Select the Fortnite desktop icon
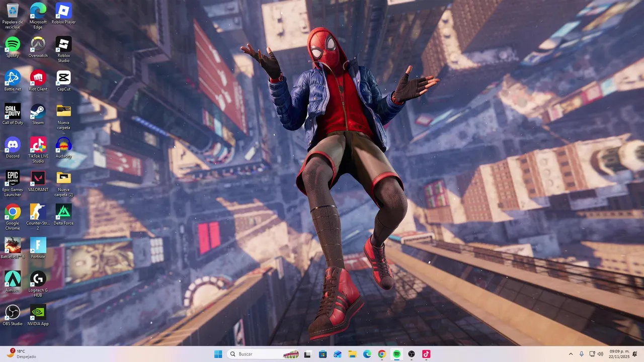This screenshot has width=644, height=362. tap(38, 248)
